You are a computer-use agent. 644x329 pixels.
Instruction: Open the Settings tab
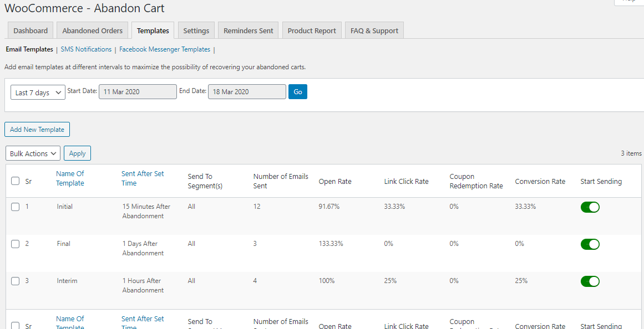[196, 30]
